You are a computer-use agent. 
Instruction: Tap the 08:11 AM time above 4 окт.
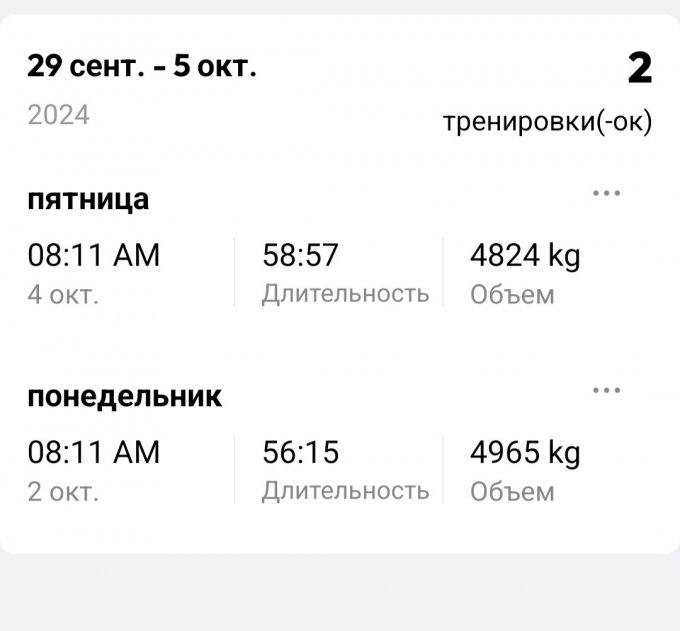coord(94,256)
